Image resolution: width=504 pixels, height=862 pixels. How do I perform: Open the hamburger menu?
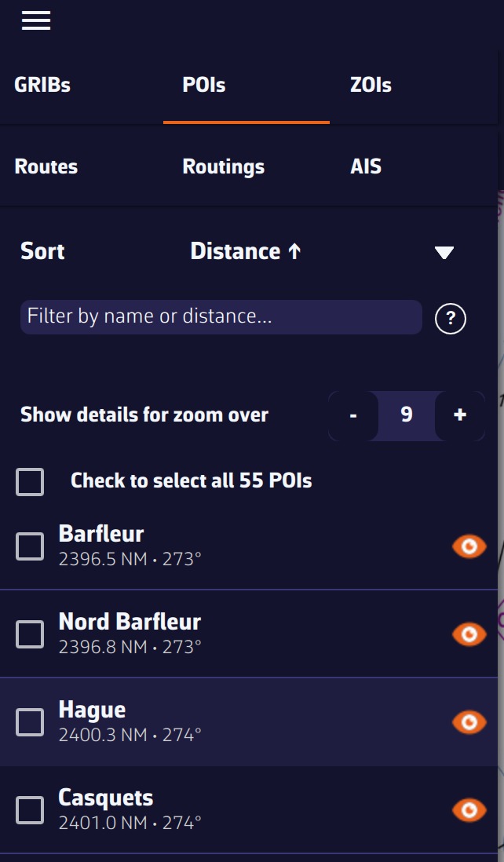tap(36, 20)
